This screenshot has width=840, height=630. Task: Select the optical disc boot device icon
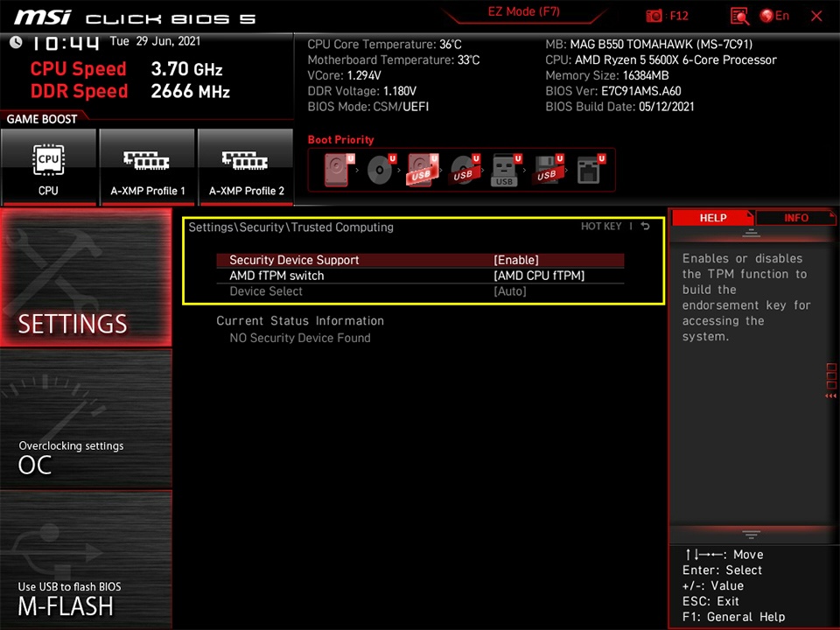click(x=379, y=168)
